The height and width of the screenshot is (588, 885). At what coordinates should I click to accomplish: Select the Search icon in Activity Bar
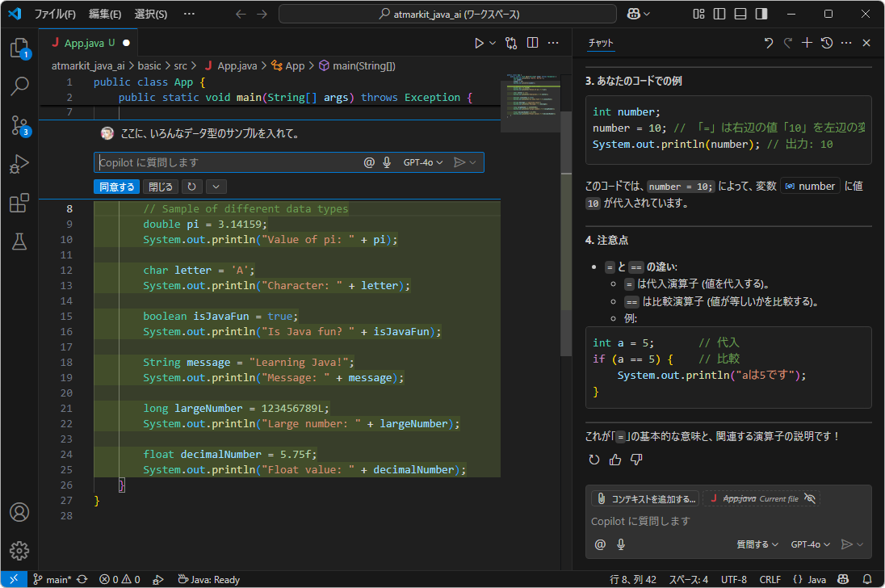pos(19,86)
